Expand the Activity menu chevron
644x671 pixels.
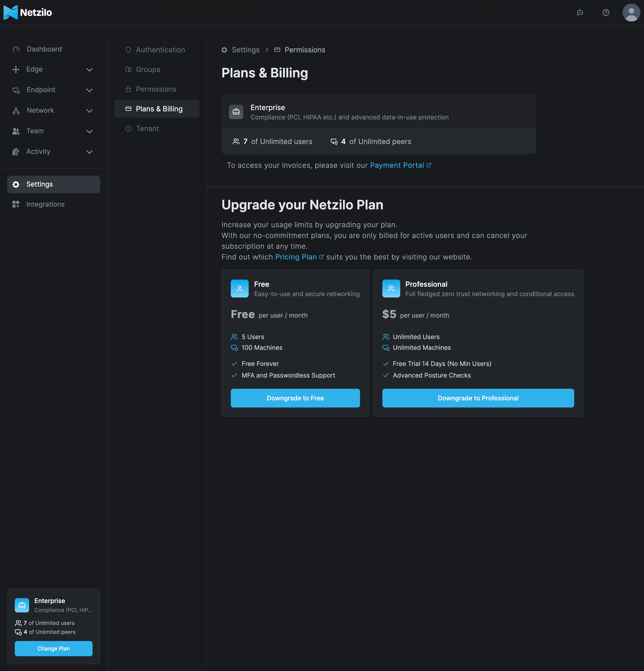point(89,152)
